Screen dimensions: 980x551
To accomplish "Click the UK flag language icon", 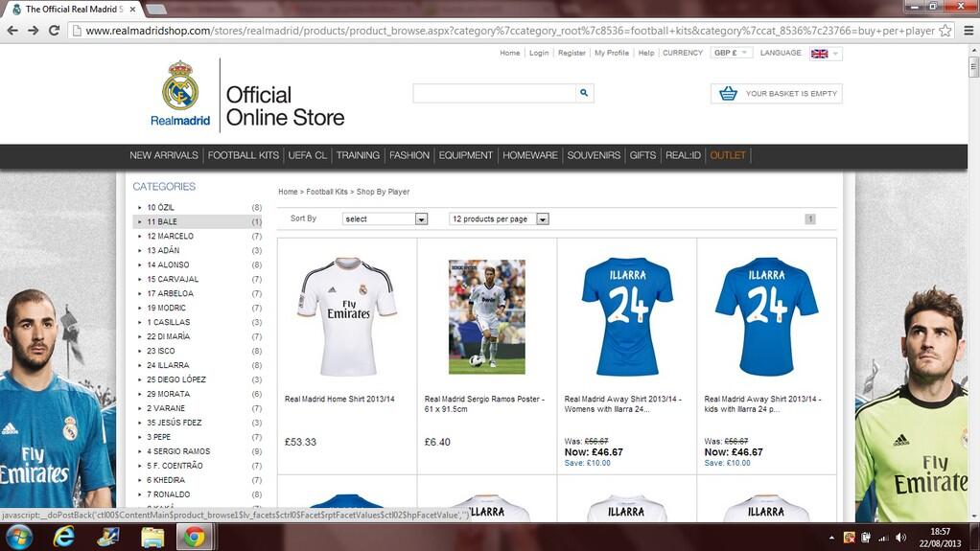I will click(819, 54).
